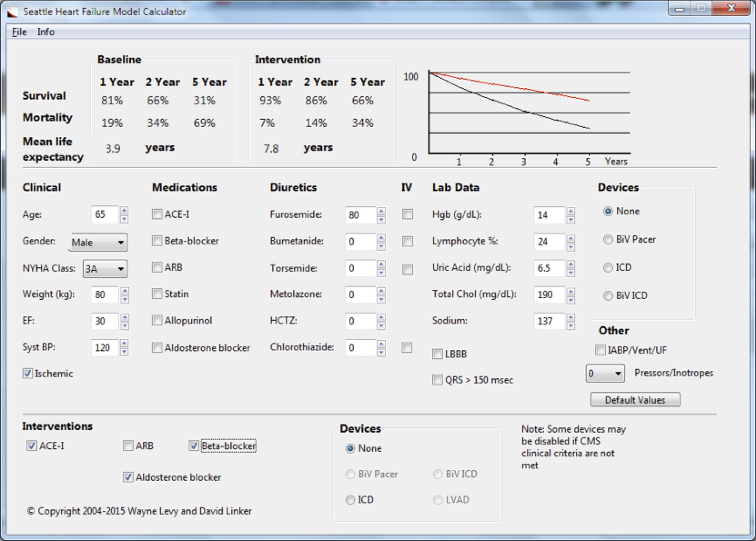The width and height of the screenshot is (756, 541).
Task: Expand the NYHA Class dropdown
Action: [105, 269]
